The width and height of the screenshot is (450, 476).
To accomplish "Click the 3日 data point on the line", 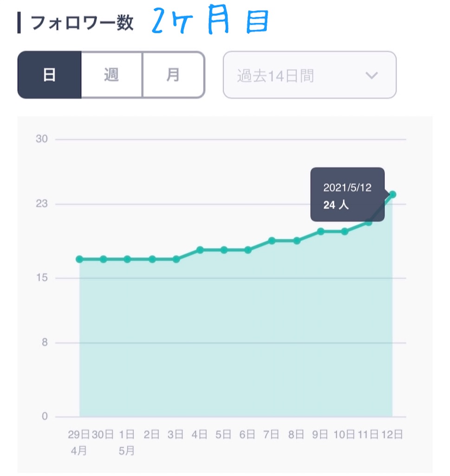I will point(176,259).
